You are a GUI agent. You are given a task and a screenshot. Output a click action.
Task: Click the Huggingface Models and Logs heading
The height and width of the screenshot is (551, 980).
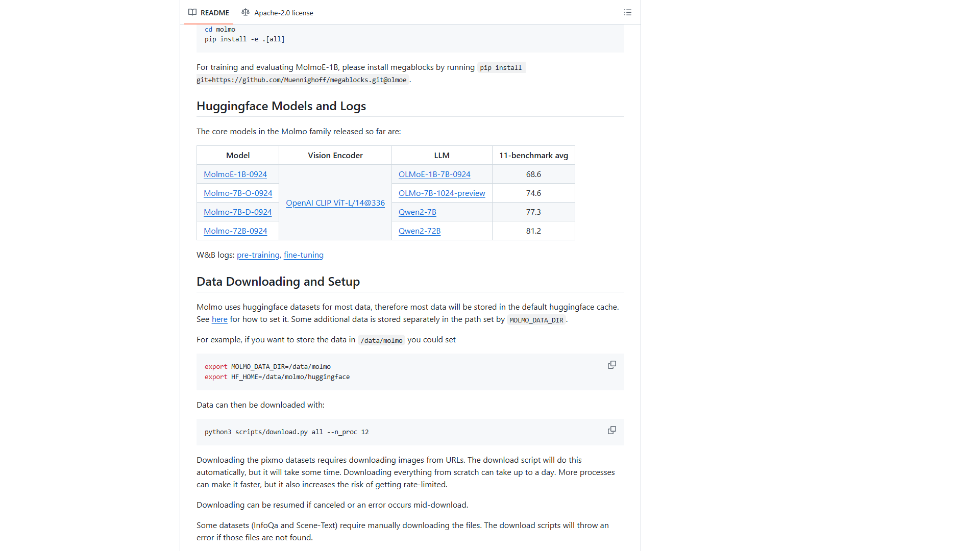[281, 106]
